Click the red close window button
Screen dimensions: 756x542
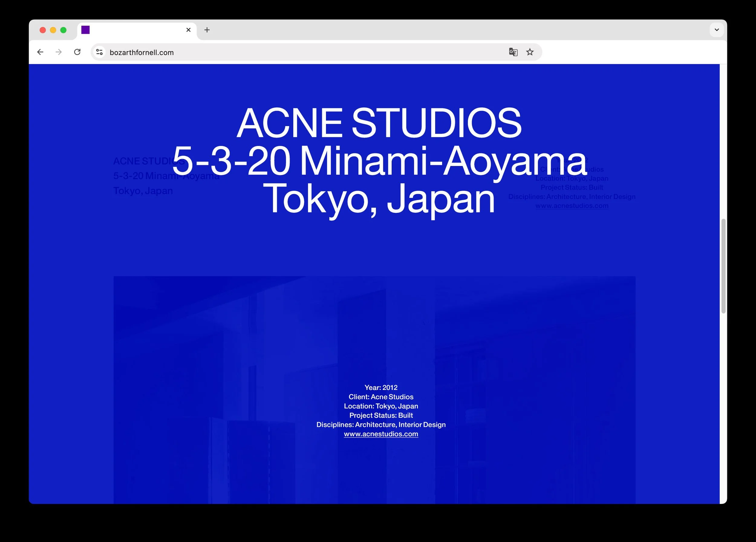click(43, 30)
